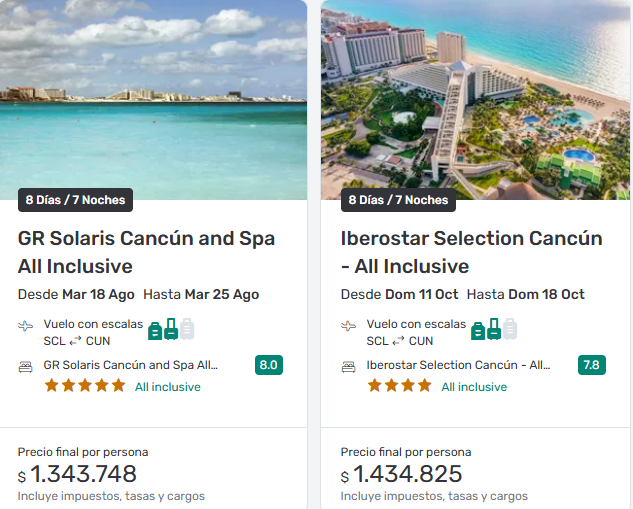Click the 8.0 rating score badge
The image size is (633, 509).
pyautogui.click(x=269, y=365)
